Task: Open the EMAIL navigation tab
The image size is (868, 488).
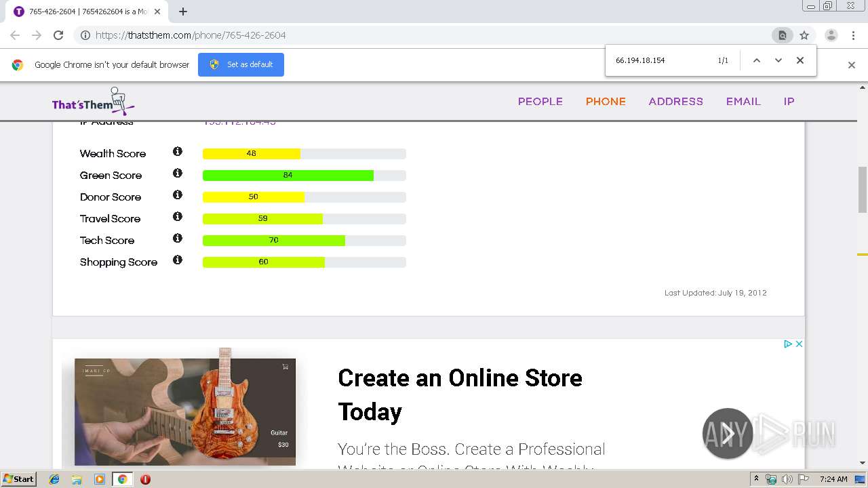Action: click(x=743, y=102)
